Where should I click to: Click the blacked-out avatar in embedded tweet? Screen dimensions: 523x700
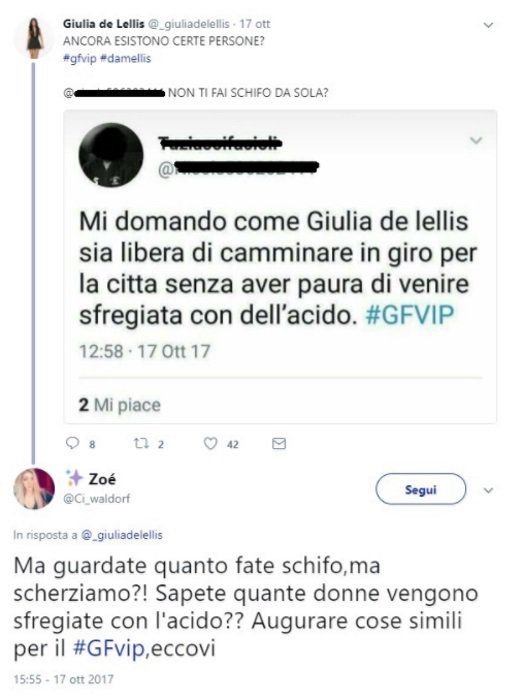(111, 155)
